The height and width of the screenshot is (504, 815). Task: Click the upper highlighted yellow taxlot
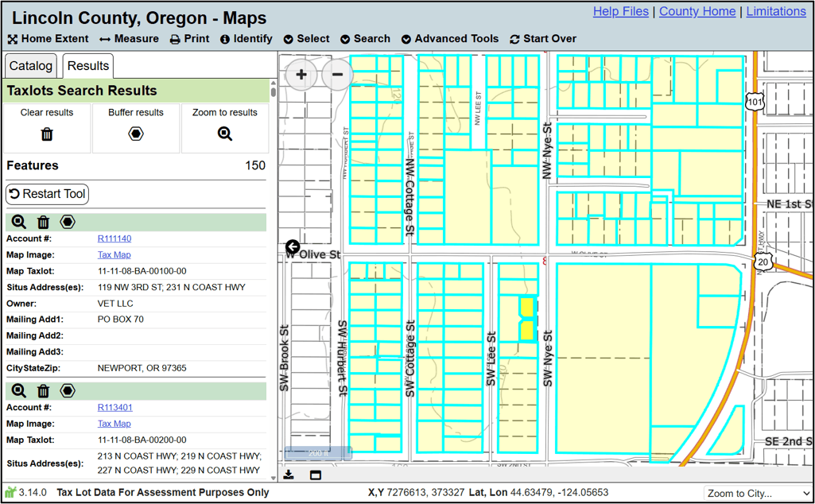coord(528,307)
